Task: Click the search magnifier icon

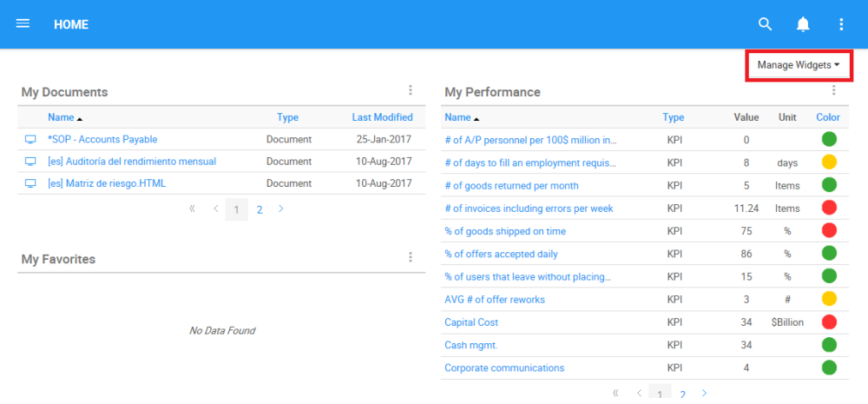Action: pyautogui.click(x=765, y=24)
